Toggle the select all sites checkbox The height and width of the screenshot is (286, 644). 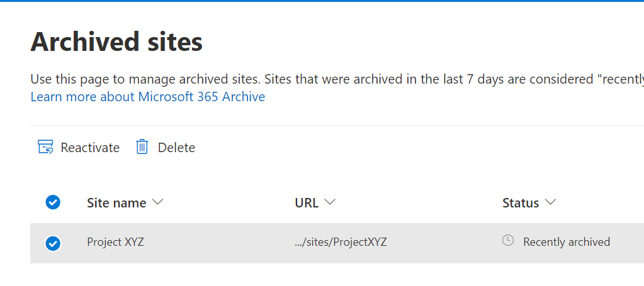point(53,202)
